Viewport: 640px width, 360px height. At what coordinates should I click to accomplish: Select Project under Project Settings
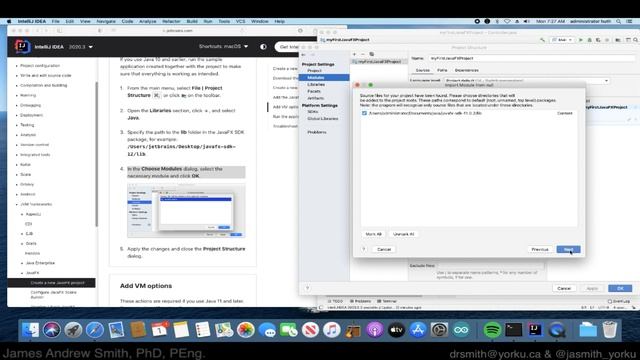(314, 71)
